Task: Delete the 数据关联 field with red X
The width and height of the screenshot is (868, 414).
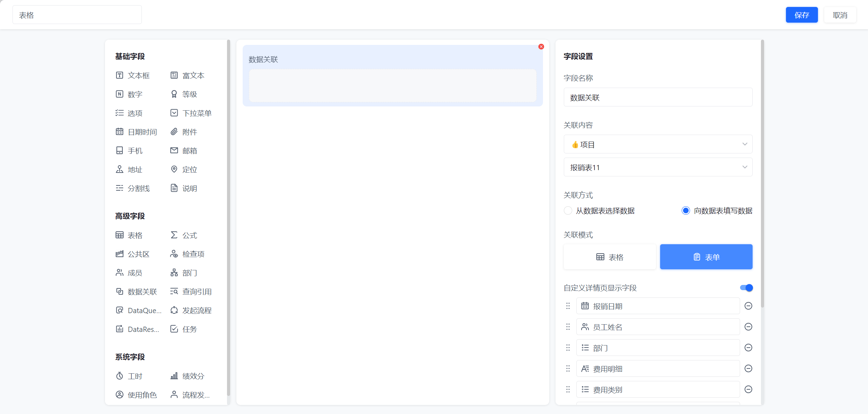Action: click(541, 47)
